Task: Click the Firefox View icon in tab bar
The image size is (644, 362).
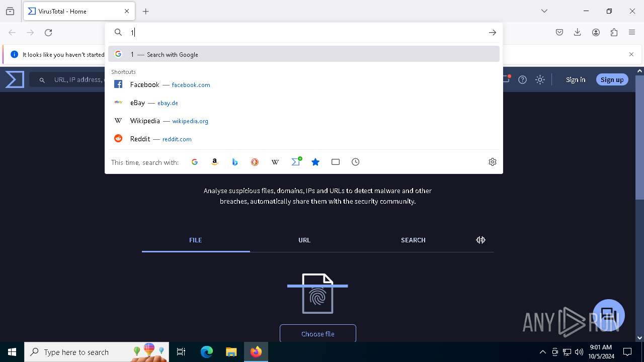Action: tap(10, 11)
